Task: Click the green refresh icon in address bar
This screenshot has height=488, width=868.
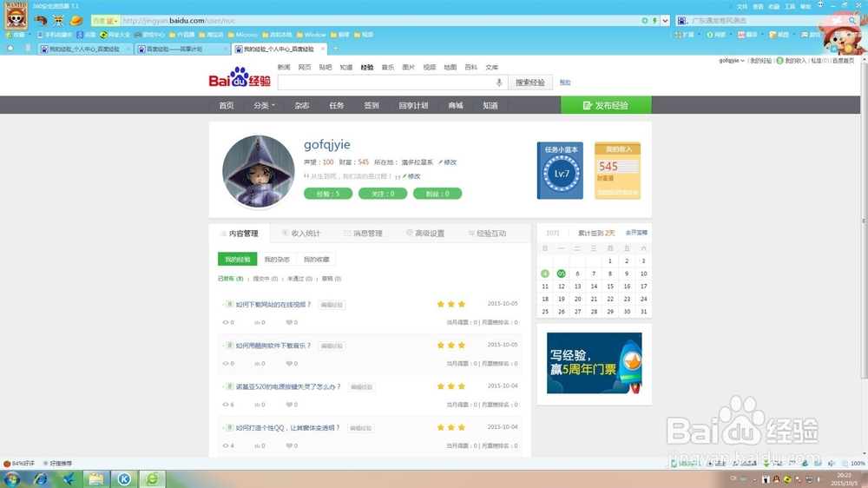Action: click(644, 21)
